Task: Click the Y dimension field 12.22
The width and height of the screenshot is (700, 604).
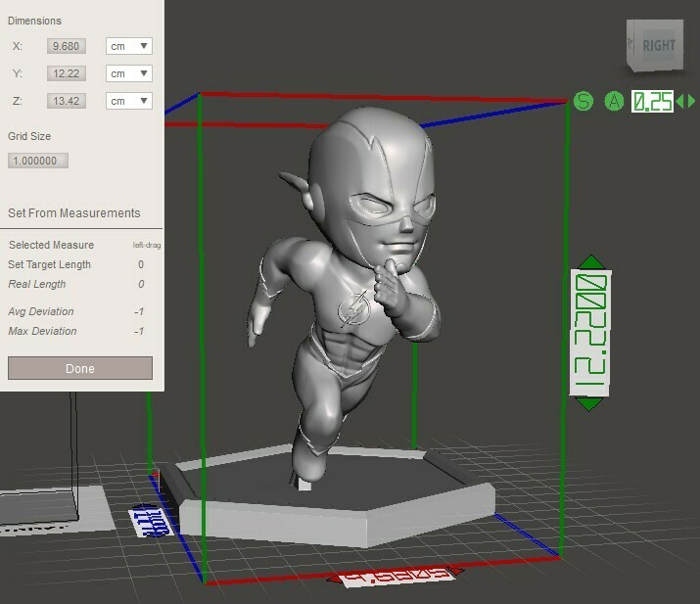Action: (x=66, y=73)
